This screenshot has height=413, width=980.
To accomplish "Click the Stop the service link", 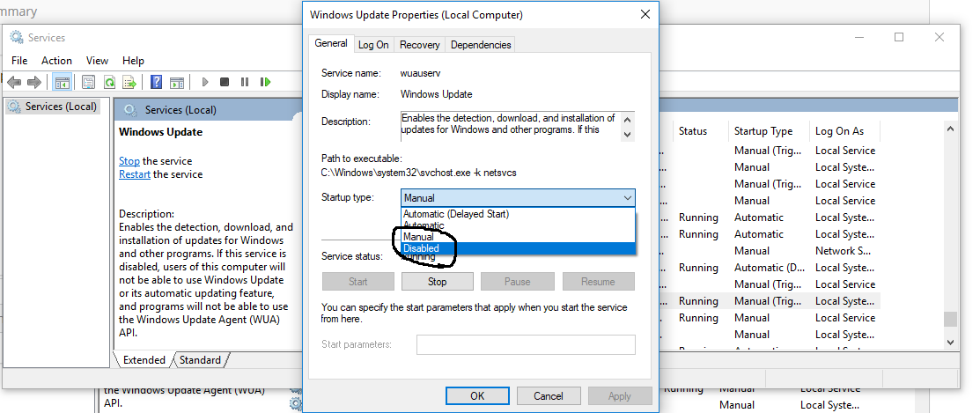I will 129,160.
